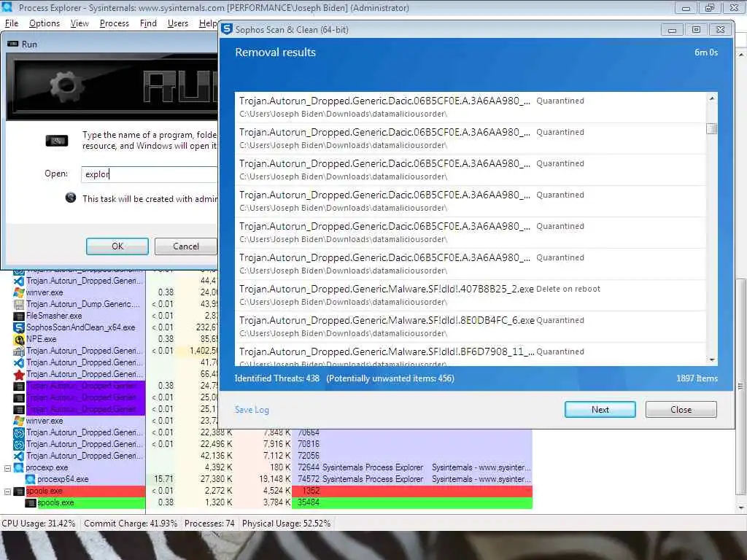The width and height of the screenshot is (747, 560).
Task: Click the Save Log link
Action: click(252, 410)
